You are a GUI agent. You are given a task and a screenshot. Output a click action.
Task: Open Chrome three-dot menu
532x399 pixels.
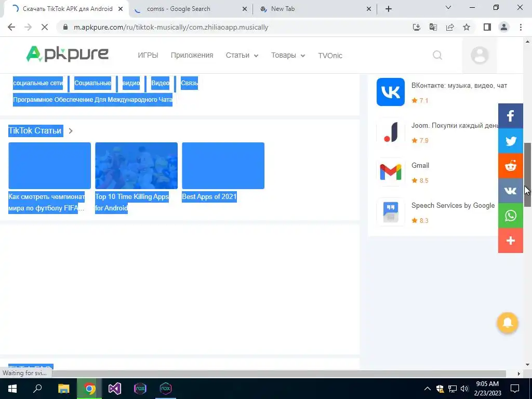click(x=521, y=27)
